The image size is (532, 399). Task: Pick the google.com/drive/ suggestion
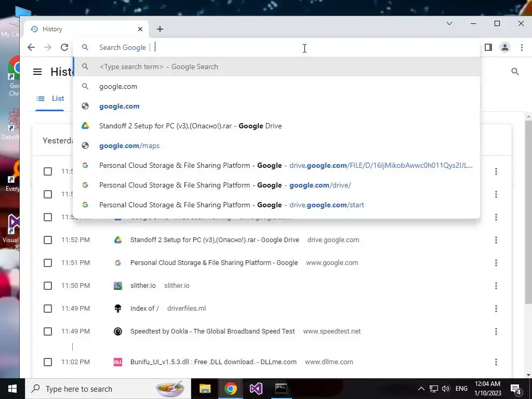coord(276,185)
